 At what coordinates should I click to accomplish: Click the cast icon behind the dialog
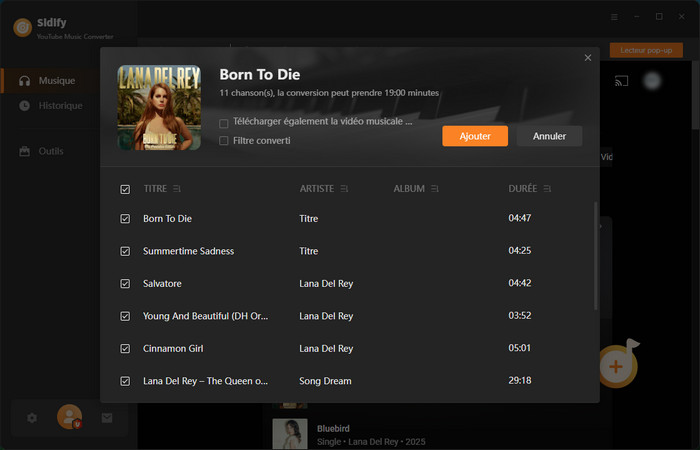tap(620, 81)
